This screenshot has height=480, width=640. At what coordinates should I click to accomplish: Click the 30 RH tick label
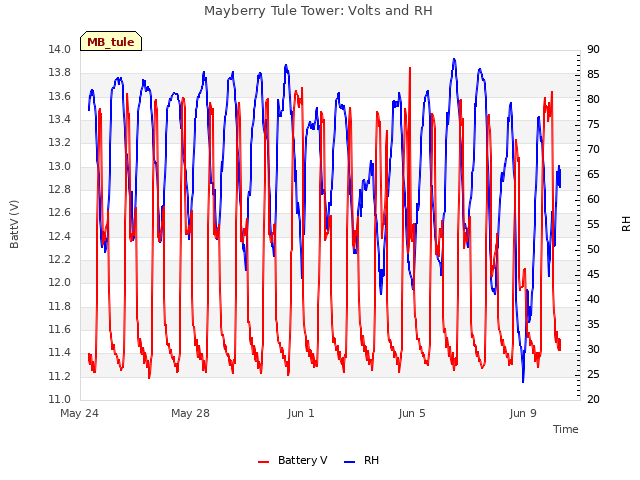[x=593, y=349]
